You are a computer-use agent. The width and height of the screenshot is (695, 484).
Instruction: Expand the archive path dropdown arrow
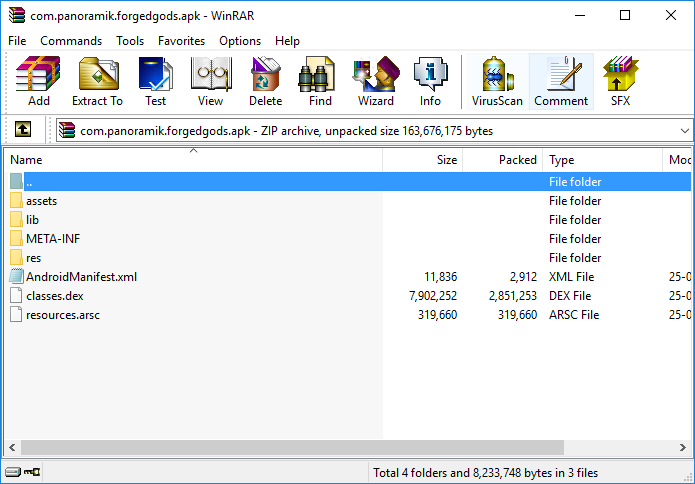[684, 131]
